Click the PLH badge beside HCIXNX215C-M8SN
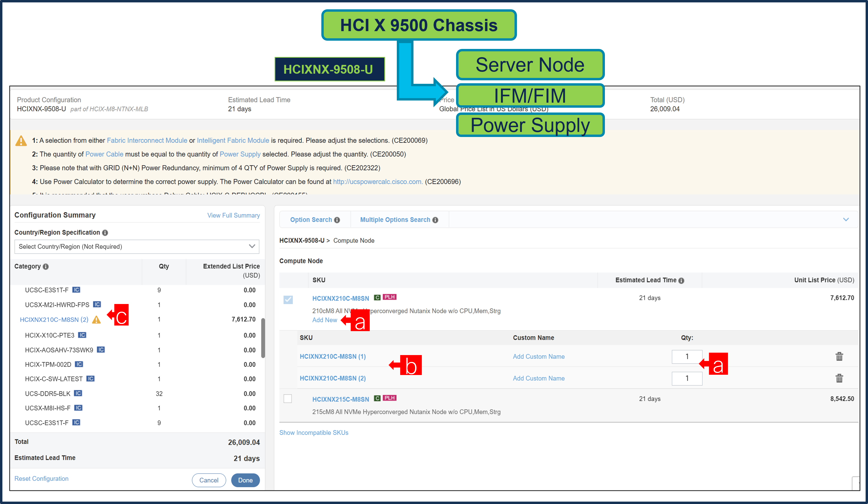868x504 pixels. 390,398
